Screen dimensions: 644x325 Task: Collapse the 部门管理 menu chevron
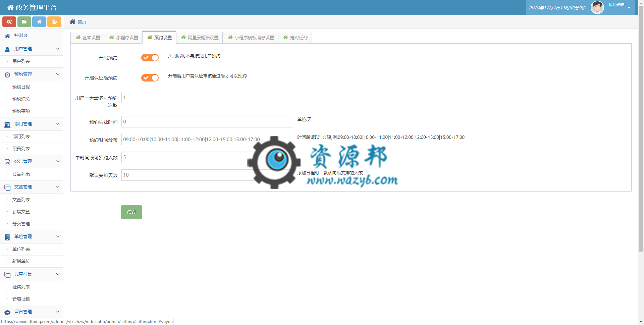[x=58, y=124]
